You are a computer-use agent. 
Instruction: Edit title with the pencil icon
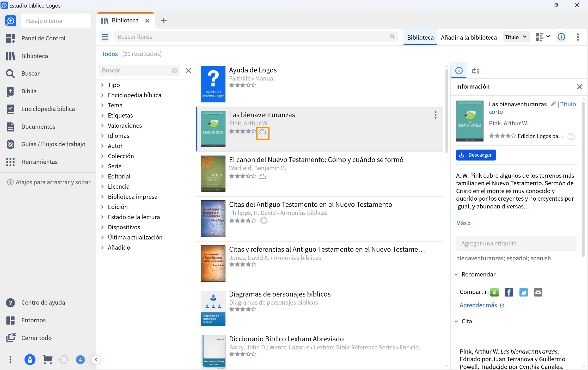pyautogui.click(x=554, y=104)
